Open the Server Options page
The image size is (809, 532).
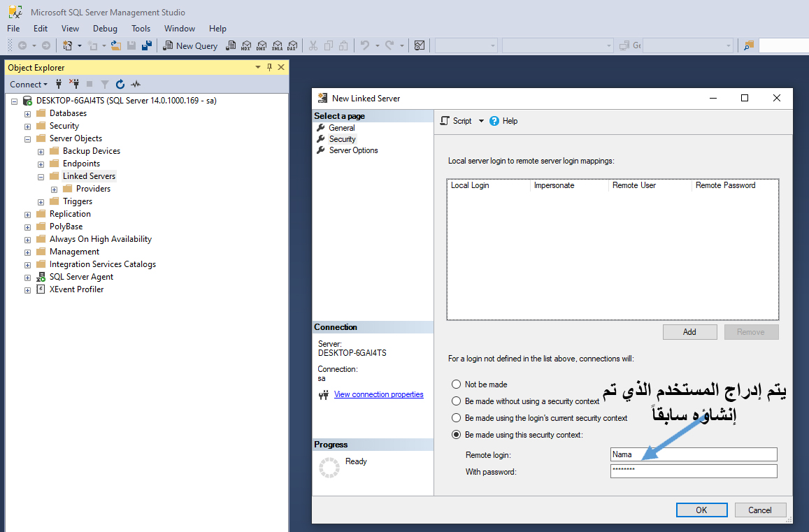tap(353, 151)
